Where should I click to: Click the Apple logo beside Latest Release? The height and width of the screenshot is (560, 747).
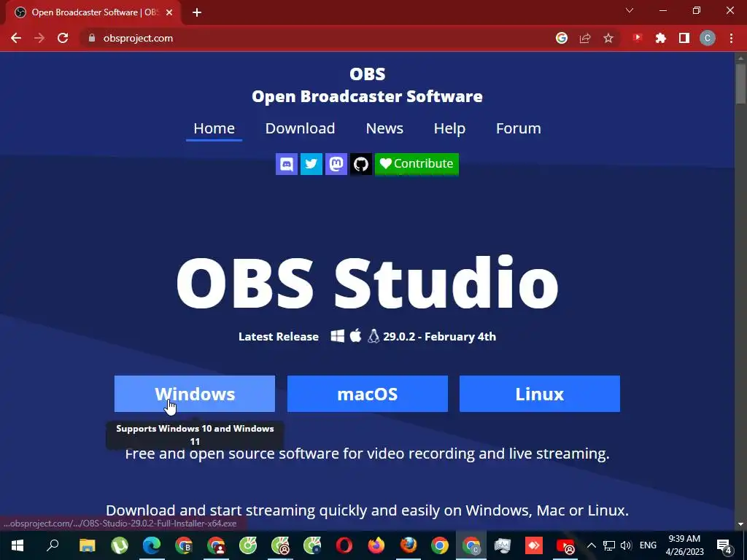coord(355,335)
